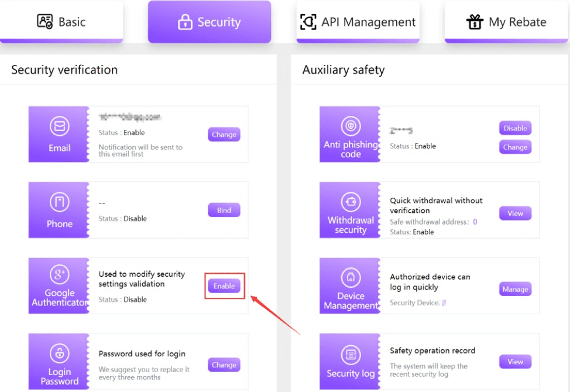Click the Security log icon
This screenshot has height=392, width=570.
click(x=351, y=355)
